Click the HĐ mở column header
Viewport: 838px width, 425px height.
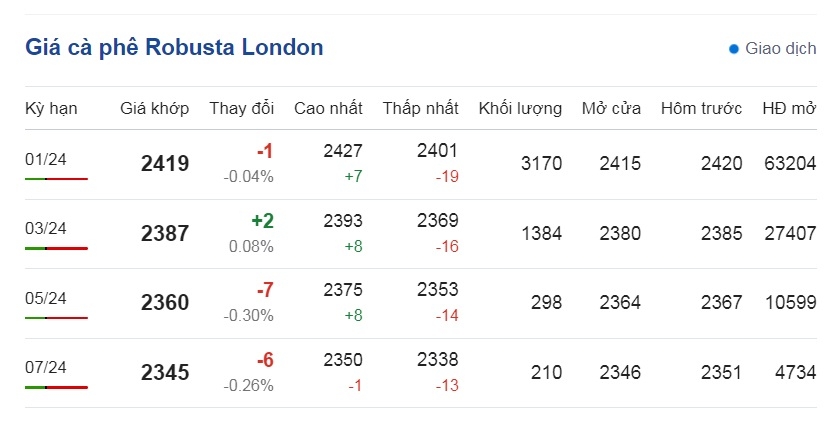click(x=789, y=108)
